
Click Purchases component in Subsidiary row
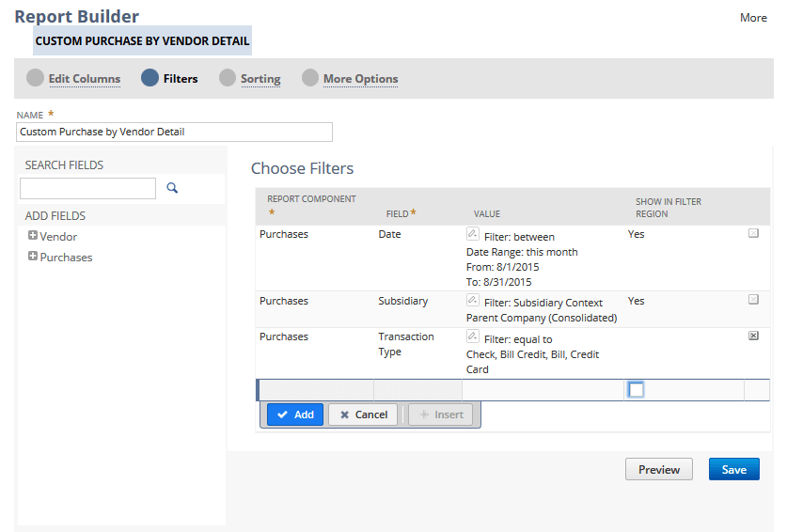tap(284, 301)
